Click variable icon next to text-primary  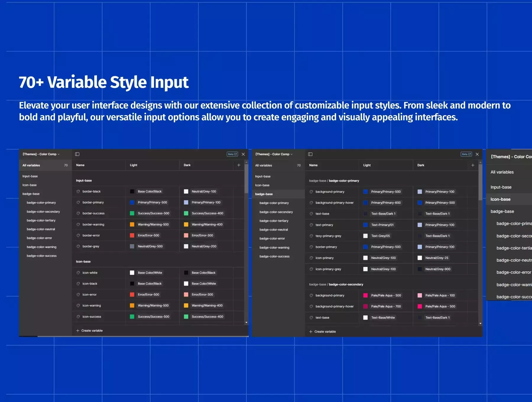[x=311, y=225]
